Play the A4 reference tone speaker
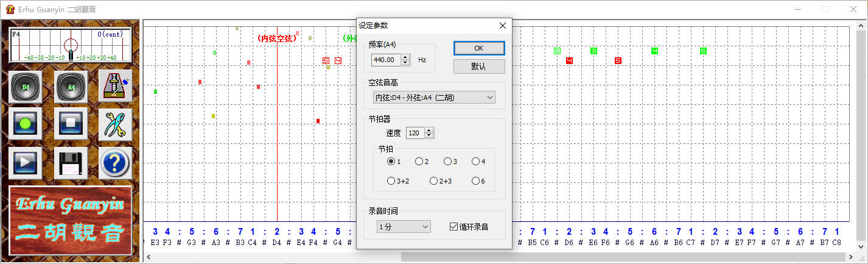Viewport: 868px width, 264px height. click(x=71, y=87)
